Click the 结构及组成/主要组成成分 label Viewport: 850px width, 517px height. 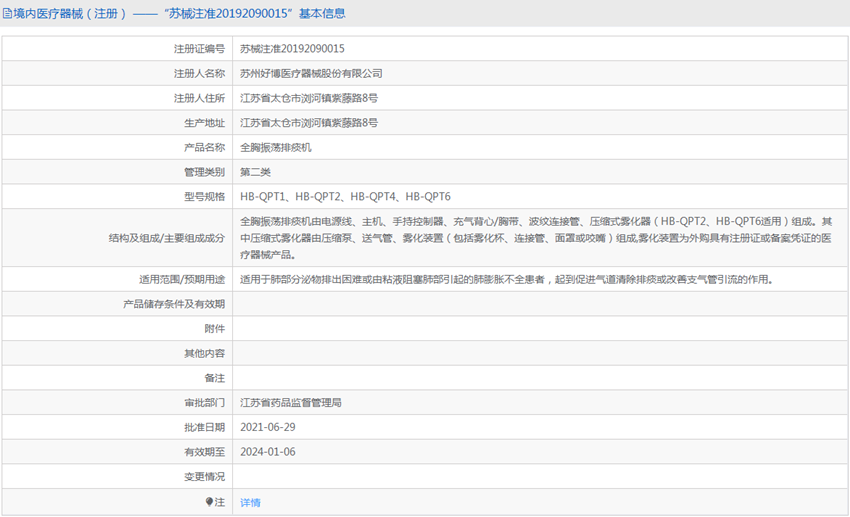[x=166, y=238]
